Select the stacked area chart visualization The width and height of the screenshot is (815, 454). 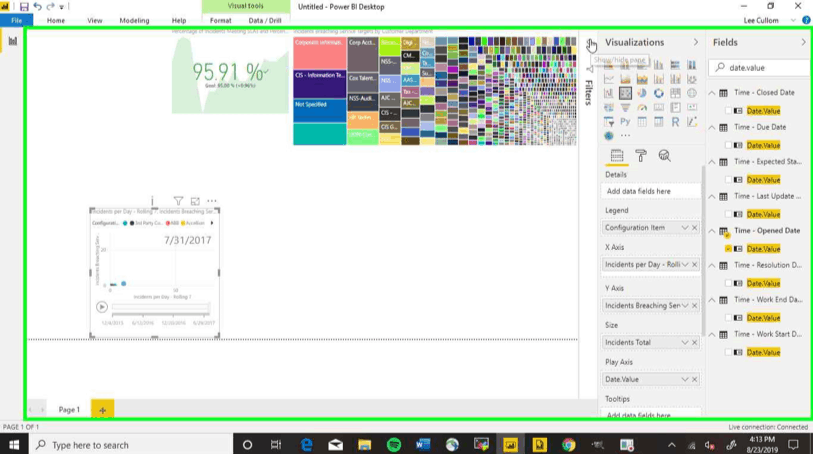click(x=642, y=79)
